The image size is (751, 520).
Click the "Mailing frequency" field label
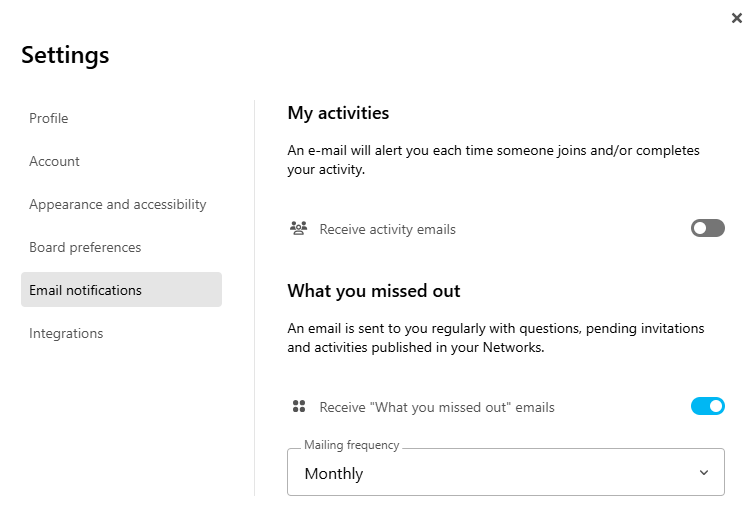(352, 445)
